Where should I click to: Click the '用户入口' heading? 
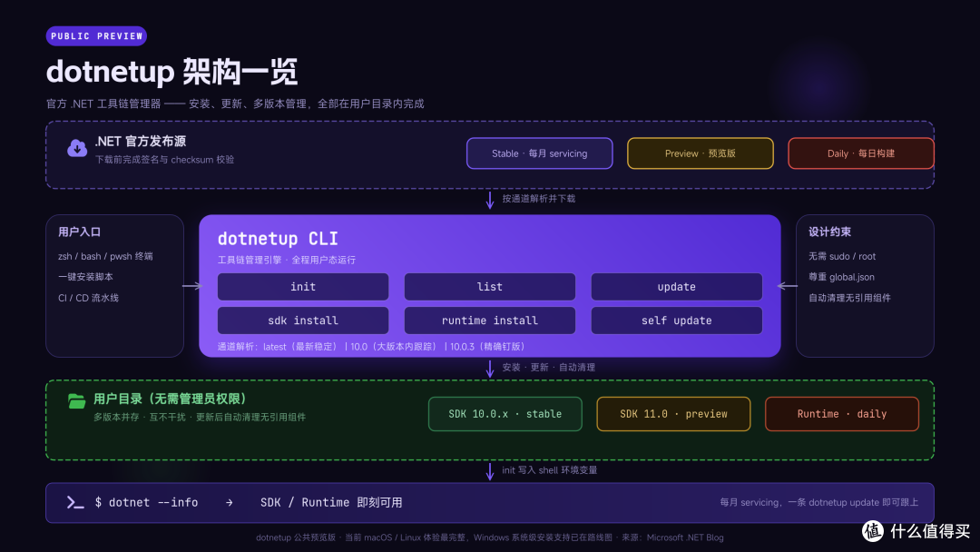coord(79,232)
